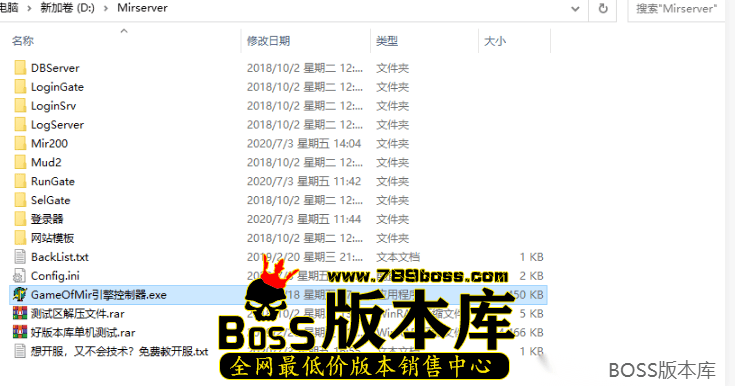735x386 pixels.
Task: Click the 好版本库单机测试.rar archive icon
Action: coord(20,333)
